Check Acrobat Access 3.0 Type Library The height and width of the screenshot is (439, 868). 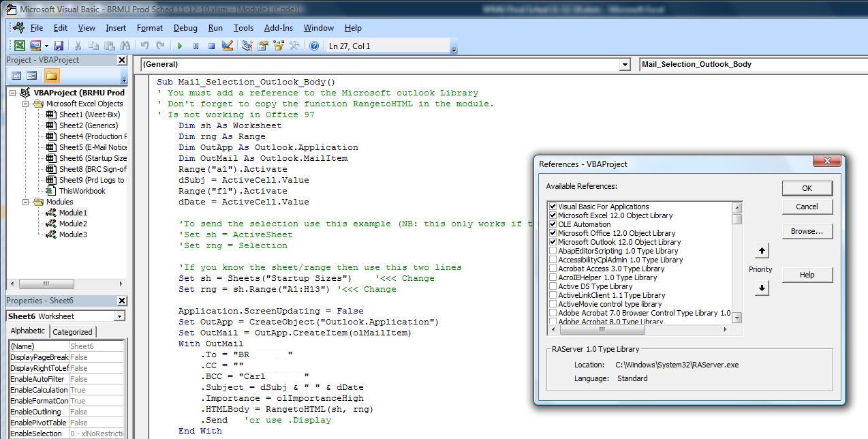553,269
